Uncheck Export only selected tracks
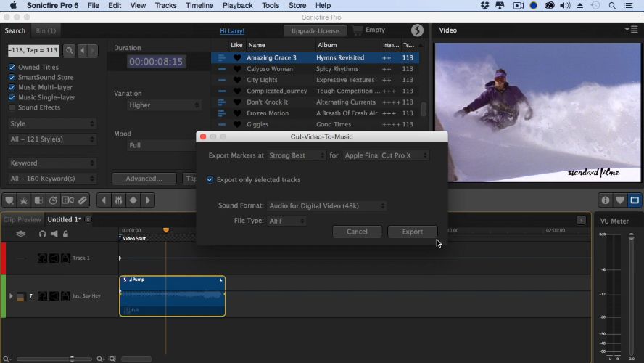The width and height of the screenshot is (644, 363). 210,179
